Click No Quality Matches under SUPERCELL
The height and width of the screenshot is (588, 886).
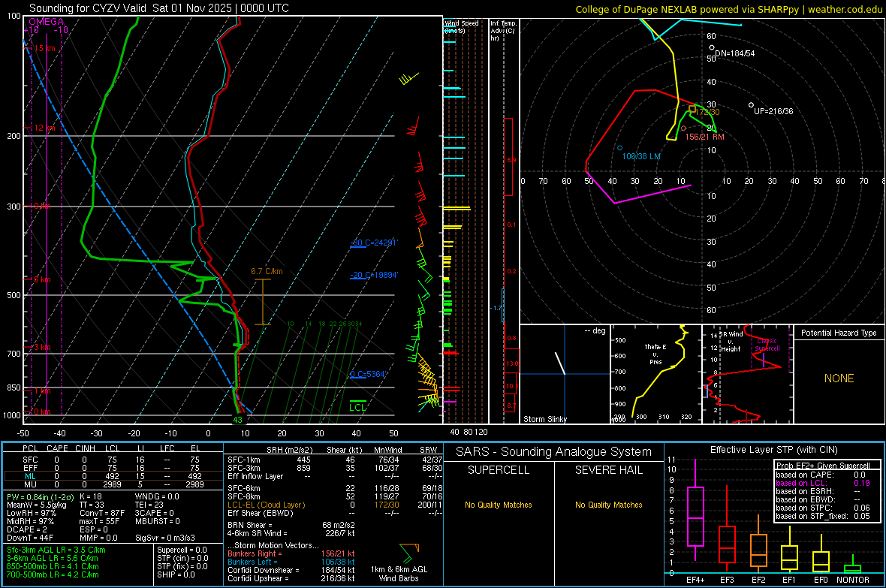coord(499,505)
